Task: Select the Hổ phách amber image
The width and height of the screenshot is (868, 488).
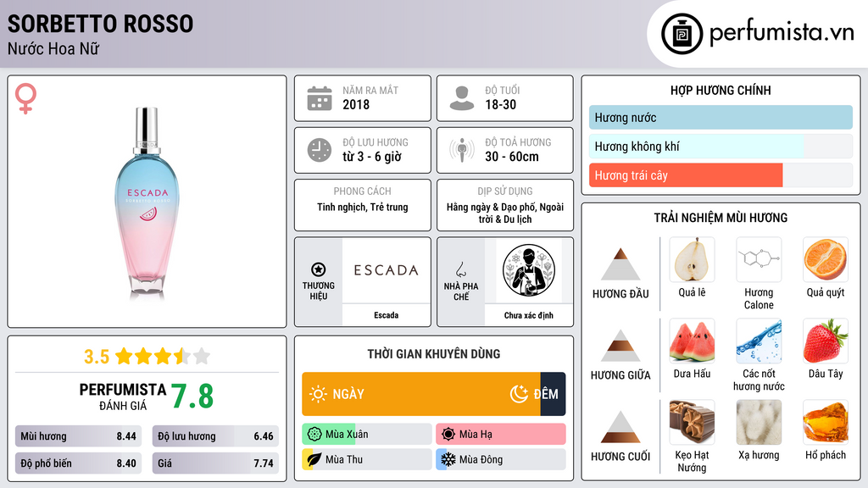Action: [x=826, y=422]
